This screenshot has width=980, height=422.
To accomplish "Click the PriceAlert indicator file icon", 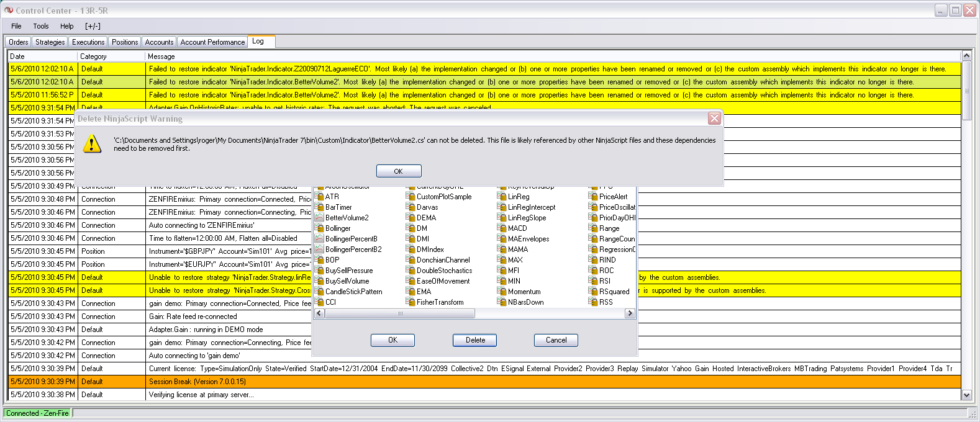I will tap(593, 197).
